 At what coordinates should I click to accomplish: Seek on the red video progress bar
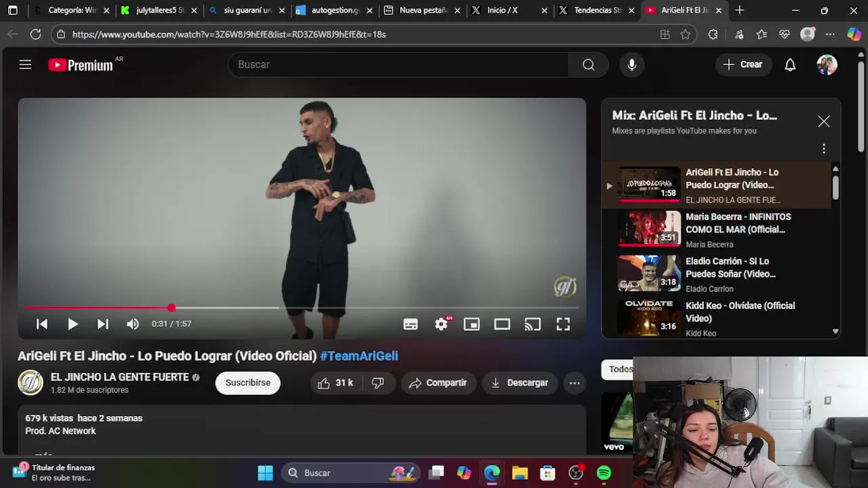(302, 308)
